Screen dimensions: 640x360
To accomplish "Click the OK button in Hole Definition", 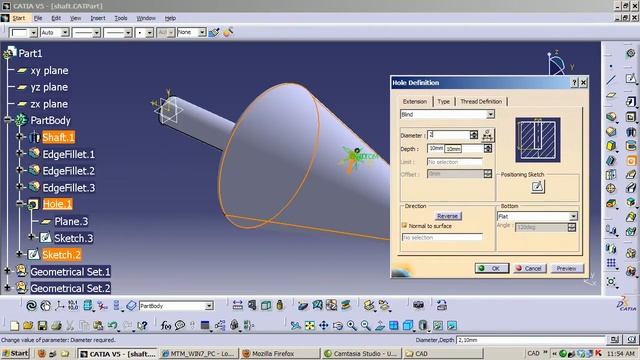I will pyautogui.click(x=492, y=268).
